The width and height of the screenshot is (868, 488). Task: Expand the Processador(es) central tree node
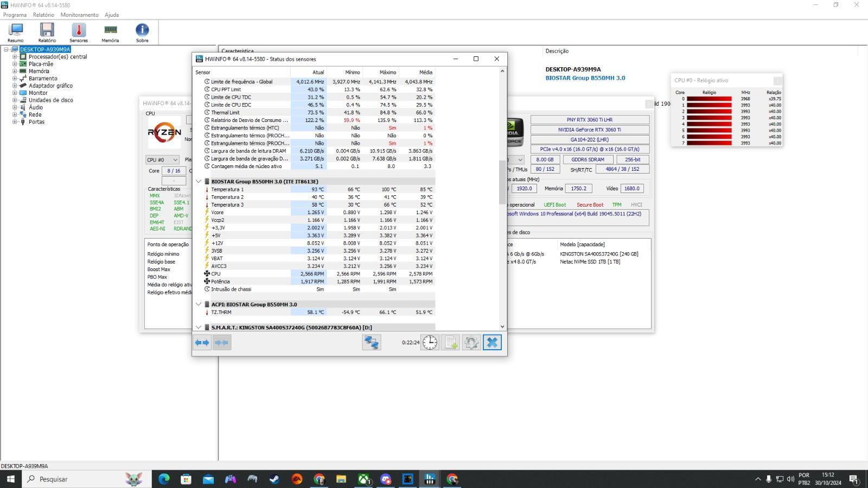click(x=15, y=56)
